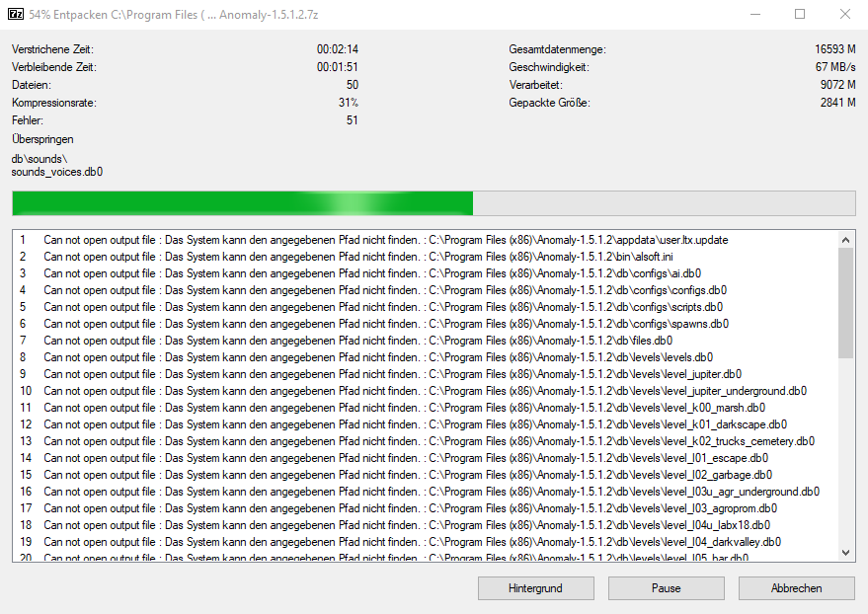Select error row 11 for level_k00_marsh.db0
868x614 pixels.
[426, 408]
